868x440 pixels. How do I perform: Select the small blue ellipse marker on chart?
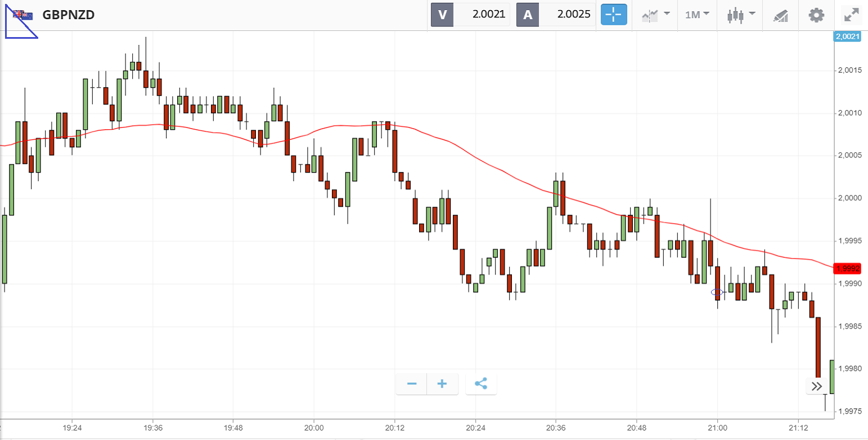point(717,292)
